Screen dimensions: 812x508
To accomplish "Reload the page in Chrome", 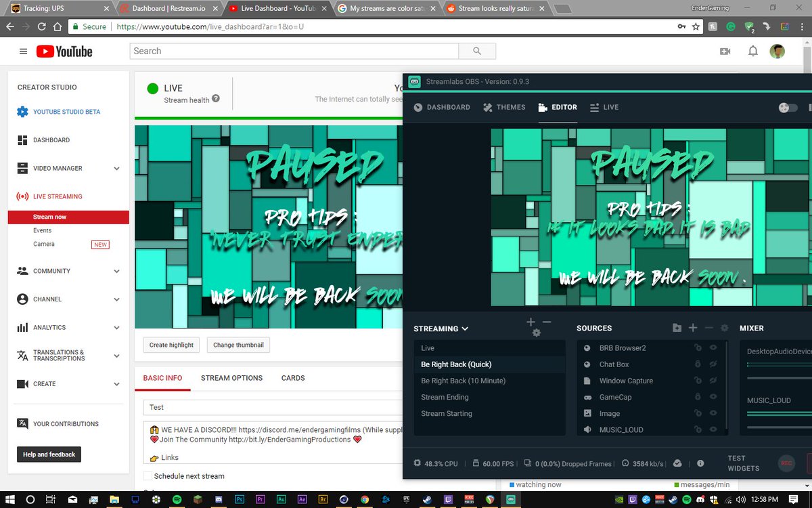I will click(x=42, y=26).
